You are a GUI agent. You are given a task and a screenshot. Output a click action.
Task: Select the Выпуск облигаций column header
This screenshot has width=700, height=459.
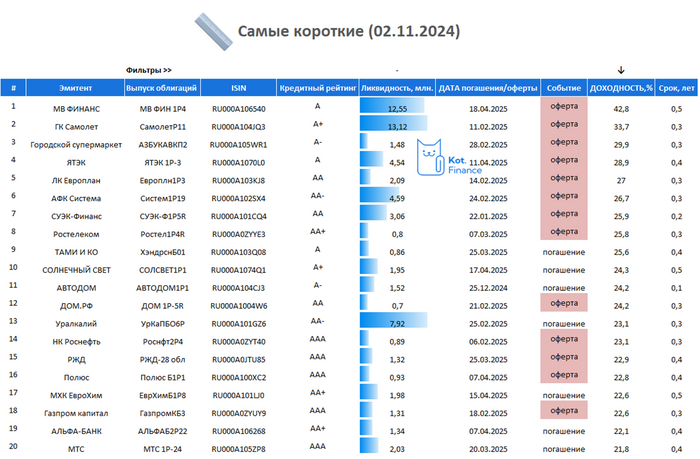(163, 88)
